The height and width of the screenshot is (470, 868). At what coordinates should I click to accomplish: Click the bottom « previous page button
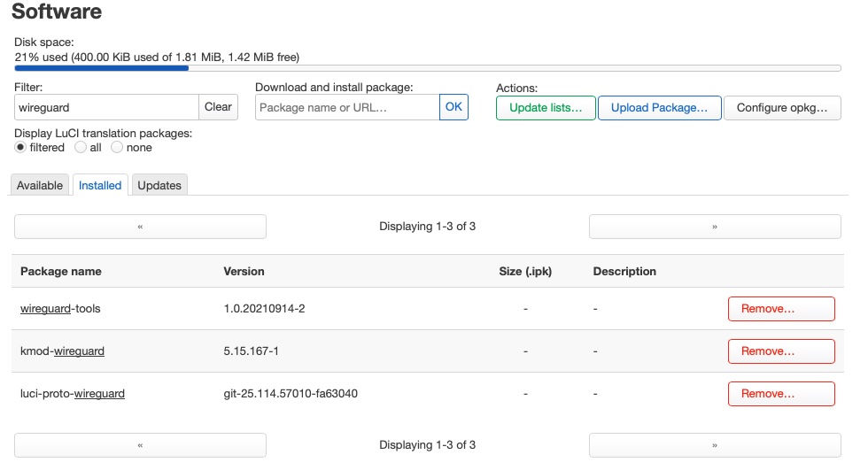coord(140,445)
